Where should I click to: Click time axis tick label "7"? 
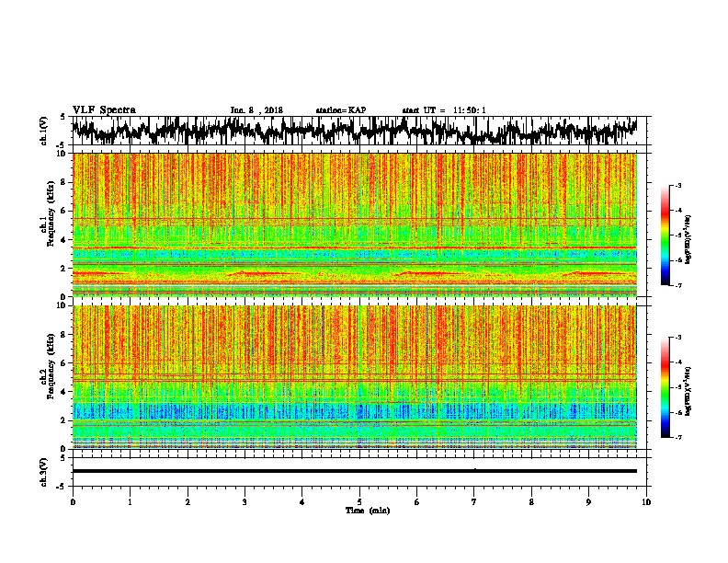click(x=474, y=502)
